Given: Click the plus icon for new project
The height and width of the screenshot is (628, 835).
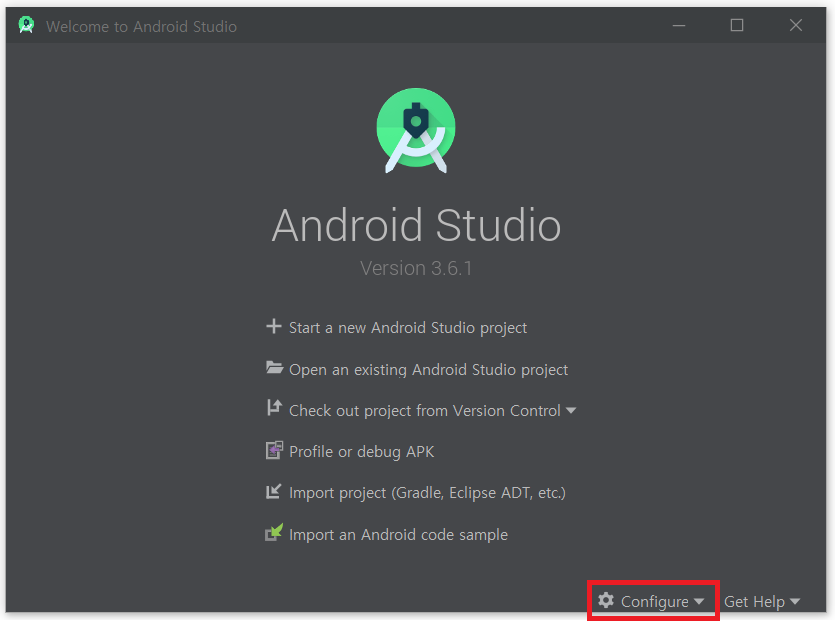Looking at the screenshot, I should [274, 326].
